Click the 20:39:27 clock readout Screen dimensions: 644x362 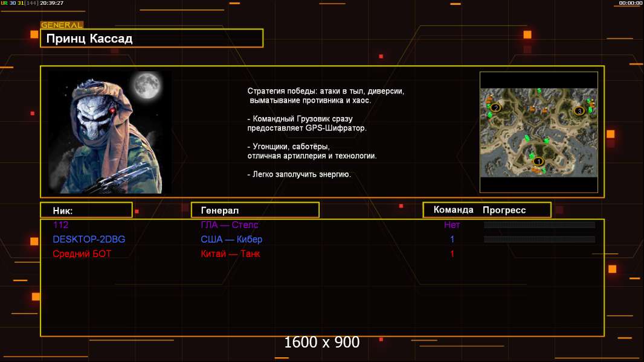[52, 3]
